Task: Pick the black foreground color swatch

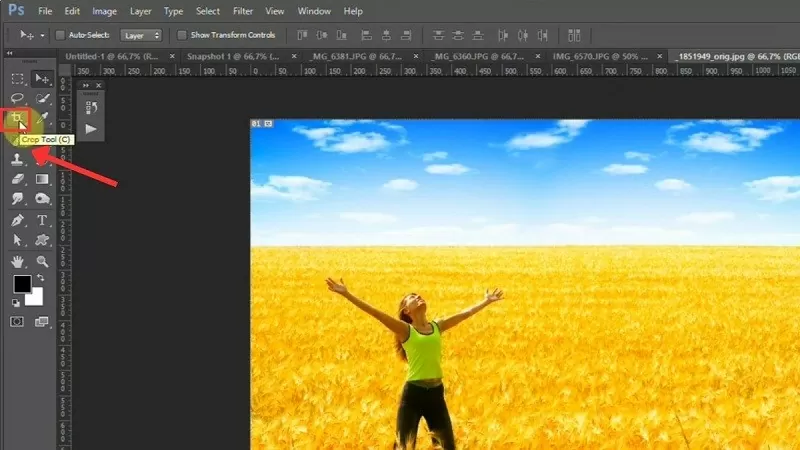Action: 21,283
